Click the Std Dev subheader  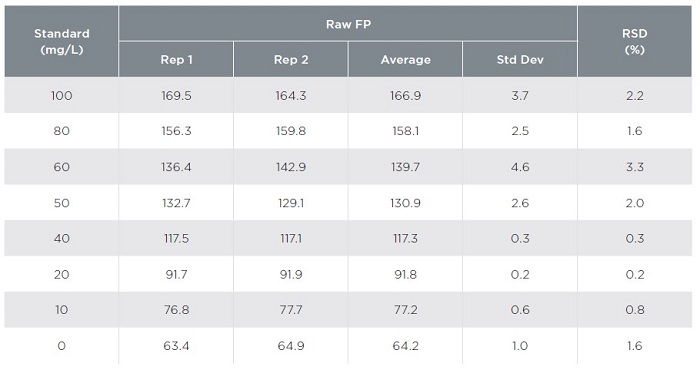(520, 59)
